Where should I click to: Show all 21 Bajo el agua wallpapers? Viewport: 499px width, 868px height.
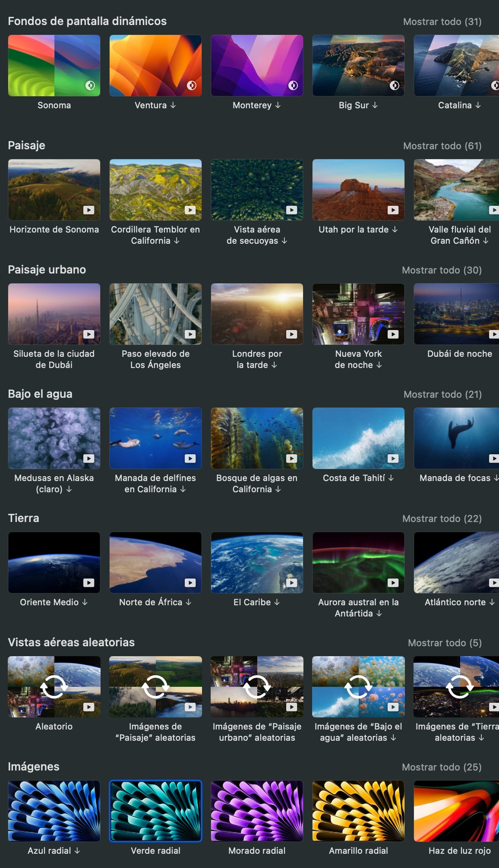point(442,394)
